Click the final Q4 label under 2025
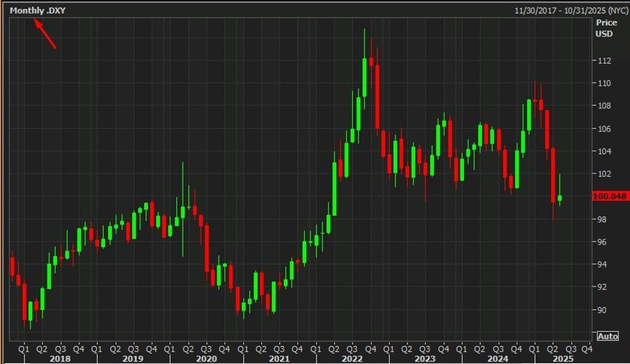630x364 pixels. (x=587, y=349)
